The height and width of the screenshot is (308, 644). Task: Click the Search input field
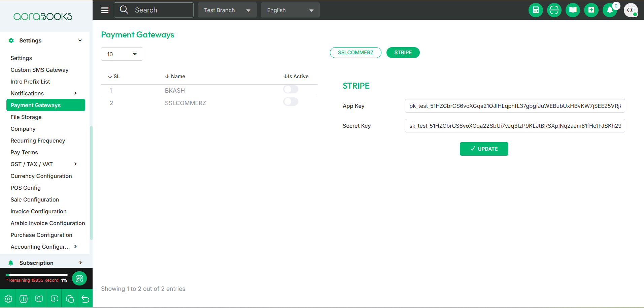point(154,10)
